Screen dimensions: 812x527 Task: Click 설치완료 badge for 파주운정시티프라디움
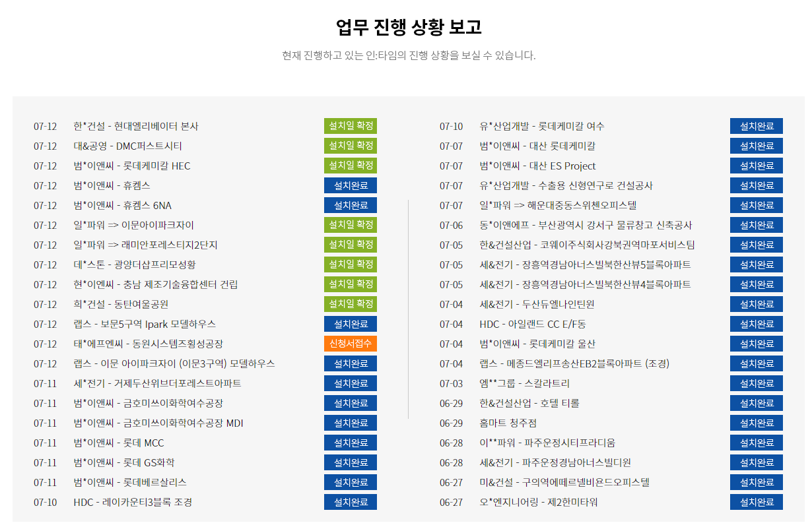coord(757,443)
